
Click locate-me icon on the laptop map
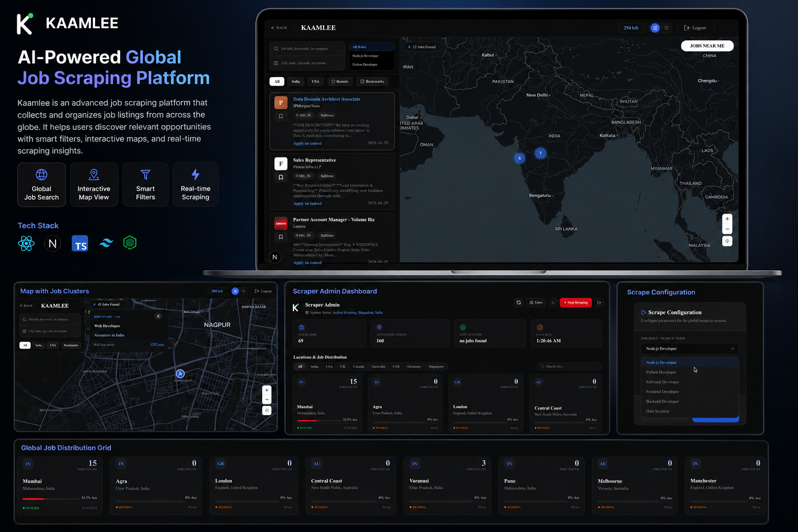(x=727, y=241)
